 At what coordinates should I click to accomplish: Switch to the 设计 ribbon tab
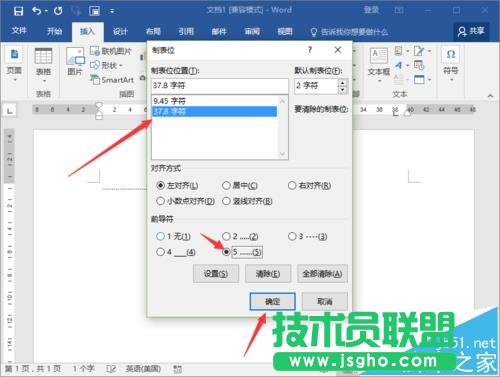[120, 31]
